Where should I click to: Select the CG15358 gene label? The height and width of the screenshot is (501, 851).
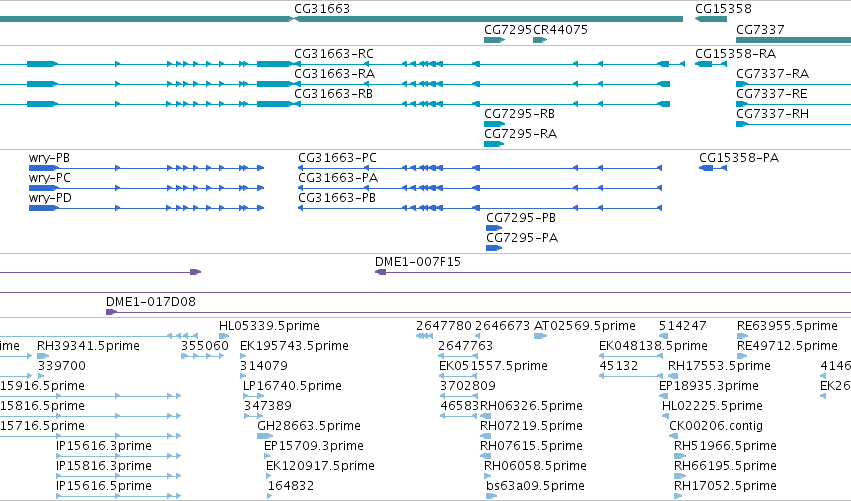[723, 9]
